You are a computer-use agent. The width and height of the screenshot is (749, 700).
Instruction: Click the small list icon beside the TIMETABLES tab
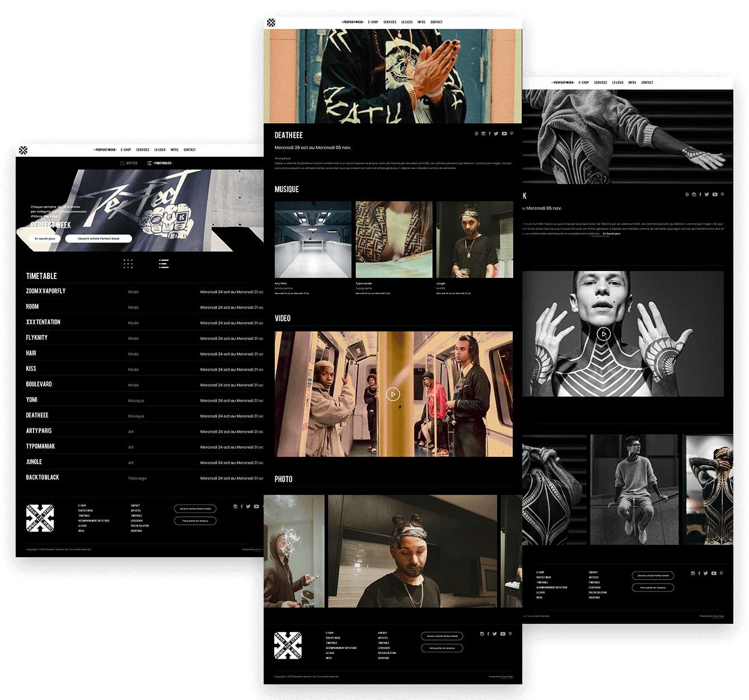(x=149, y=163)
